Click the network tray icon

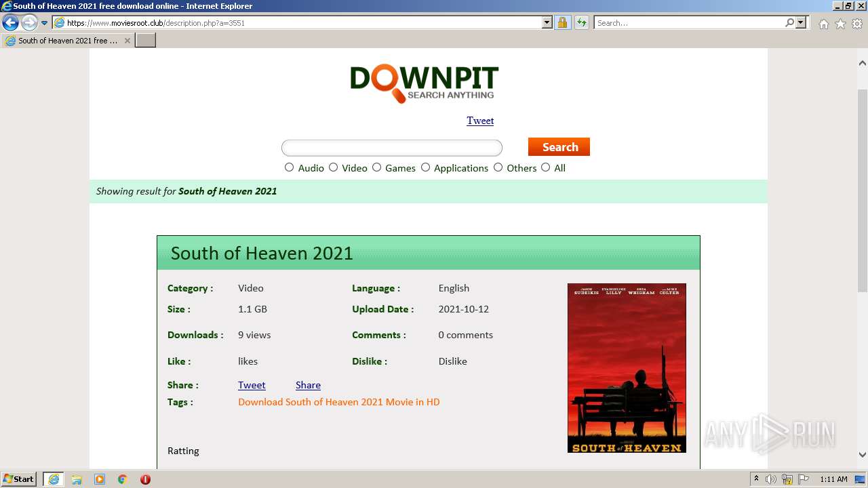[787, 479]
